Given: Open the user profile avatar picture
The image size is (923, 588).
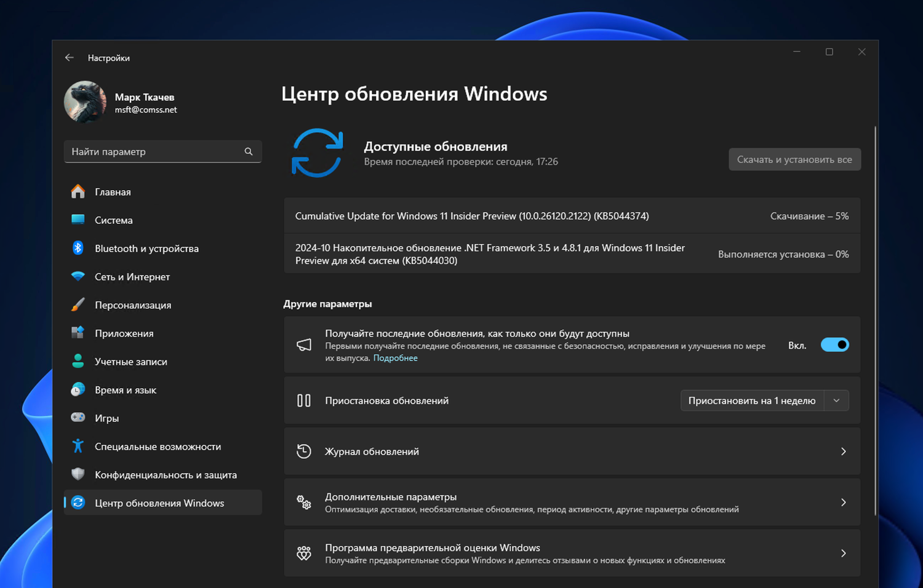Looking at the screenshot, I should (86, 102).
